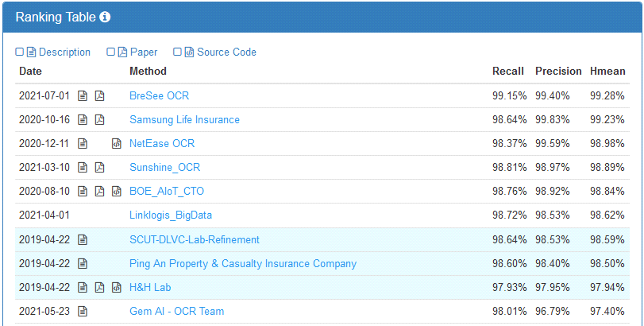Screen dimensions: 644x326
Task: Select the 96.79% Precision value
Action: [552, 311]
